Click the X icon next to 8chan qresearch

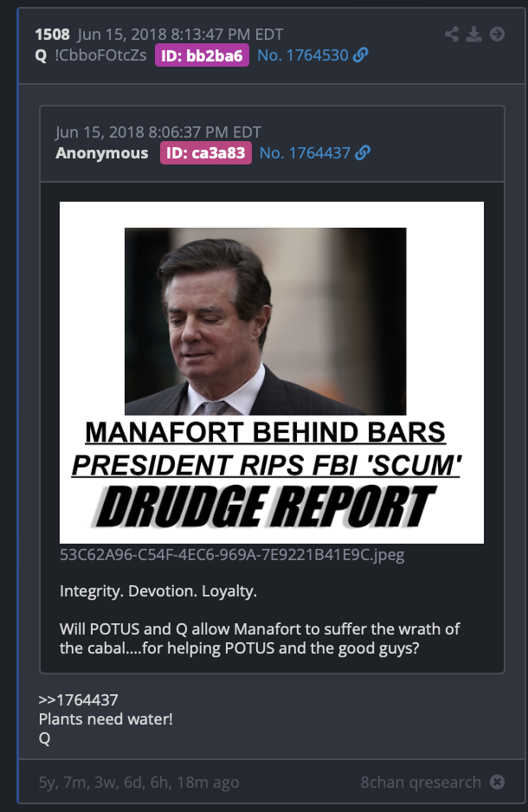(x=497, y=782)
